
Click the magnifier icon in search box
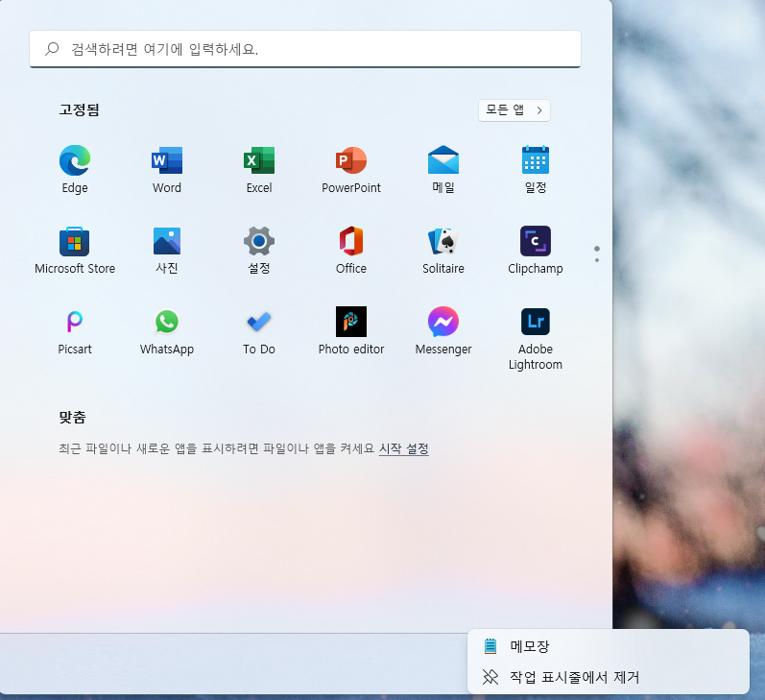point(52,49)
